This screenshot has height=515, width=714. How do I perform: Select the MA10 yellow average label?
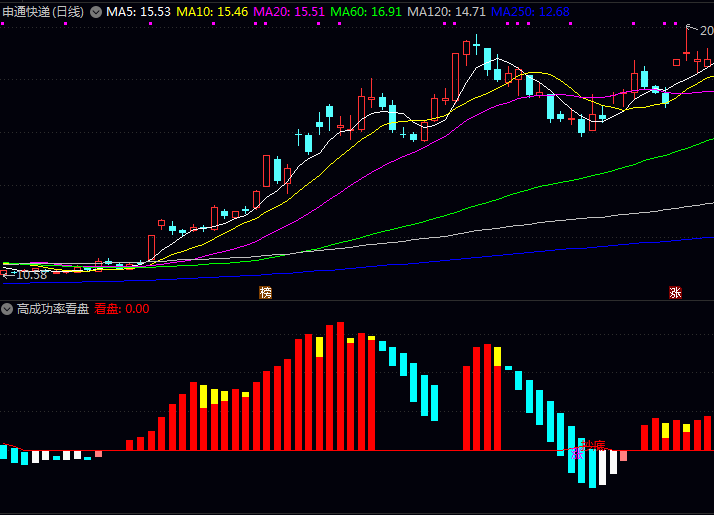click(x=212, y=12)
